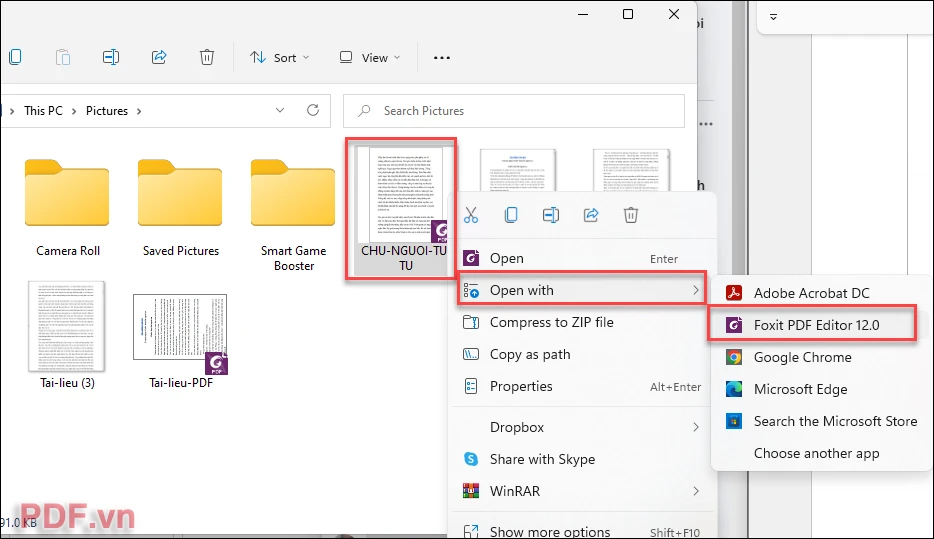Viewport: 934px width, 539px height.
Task: Open the See more three-dots toolbar menu
Action: [x=441, y=58]
